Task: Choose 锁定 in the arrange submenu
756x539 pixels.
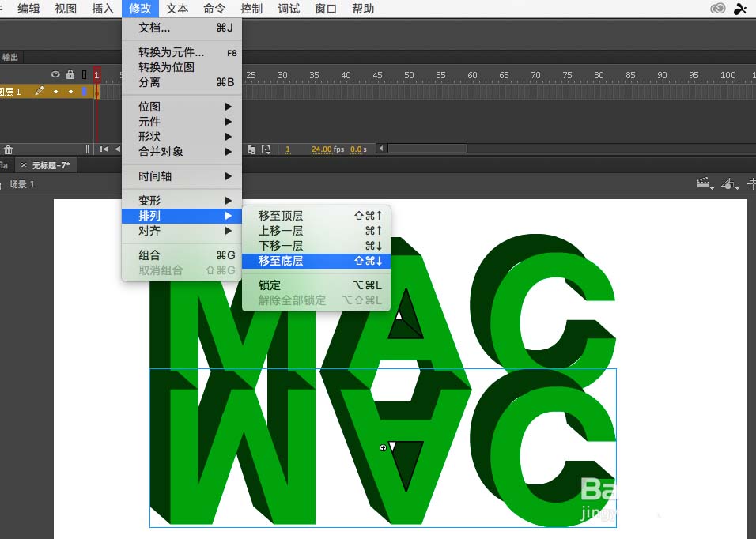Action: tap(316, 285)
